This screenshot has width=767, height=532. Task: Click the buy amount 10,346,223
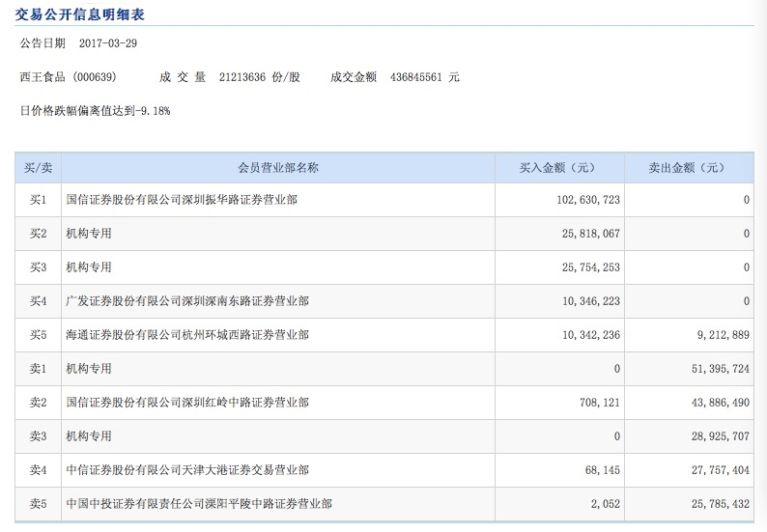click(591, 300)
